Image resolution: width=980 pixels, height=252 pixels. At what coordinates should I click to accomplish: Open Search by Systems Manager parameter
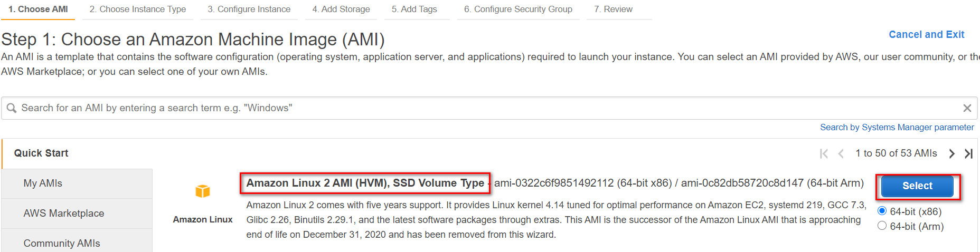(897, 127)
